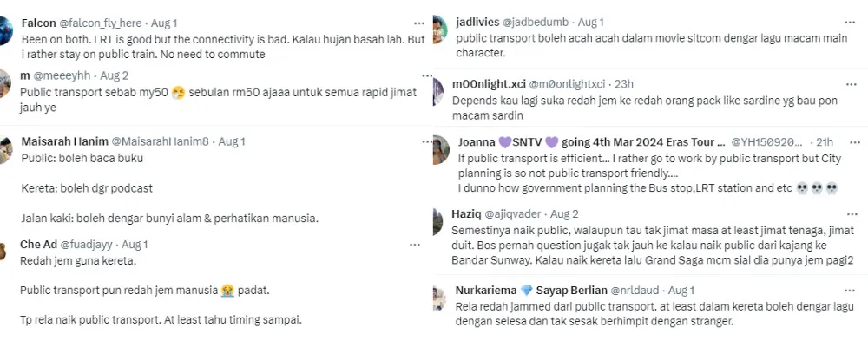Visit the @falcon_fly_here handle link

tap(102, 23)
